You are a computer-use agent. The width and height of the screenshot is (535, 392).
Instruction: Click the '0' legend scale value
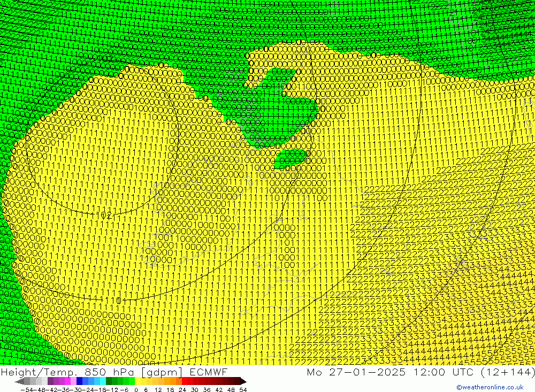click(x=136, y=389)
